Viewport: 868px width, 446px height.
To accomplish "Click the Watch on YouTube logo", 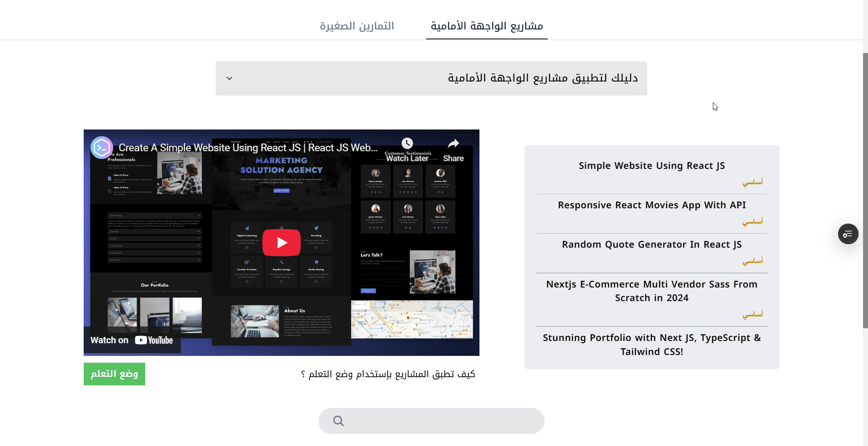I will click(x=154, y=340).
